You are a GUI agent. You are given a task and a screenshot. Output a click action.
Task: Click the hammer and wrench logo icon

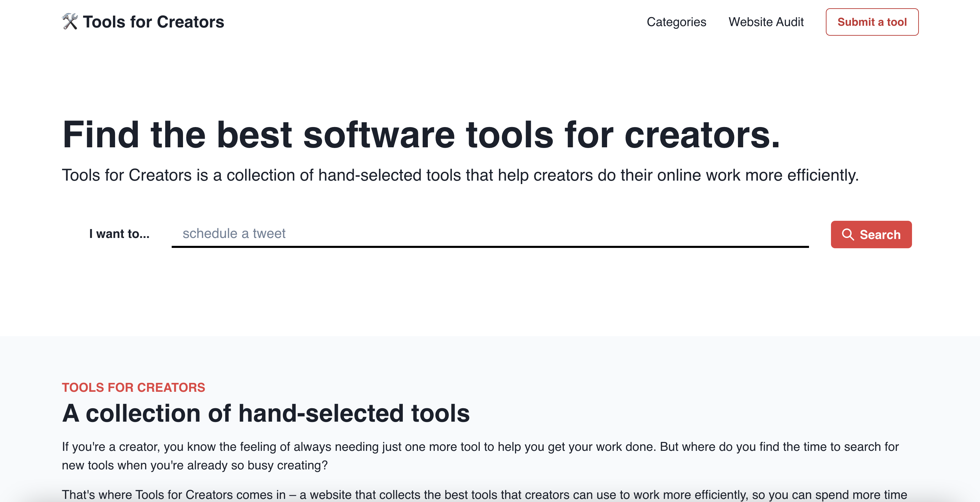(x=70, y=22)
